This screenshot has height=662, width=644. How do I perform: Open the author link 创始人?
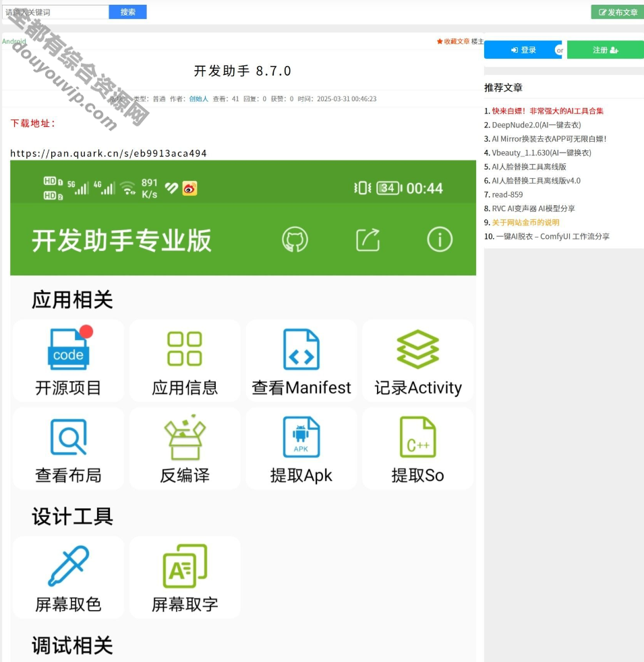198,99
